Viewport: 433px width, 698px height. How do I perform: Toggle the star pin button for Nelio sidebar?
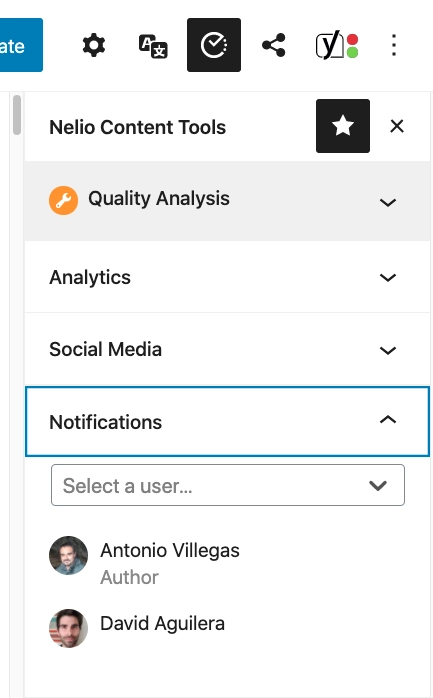(343, 126)
